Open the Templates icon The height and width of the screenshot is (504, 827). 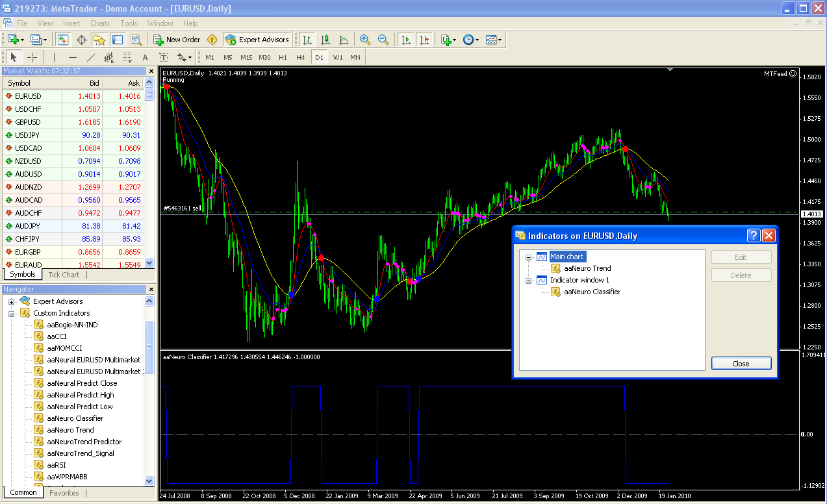491,40
